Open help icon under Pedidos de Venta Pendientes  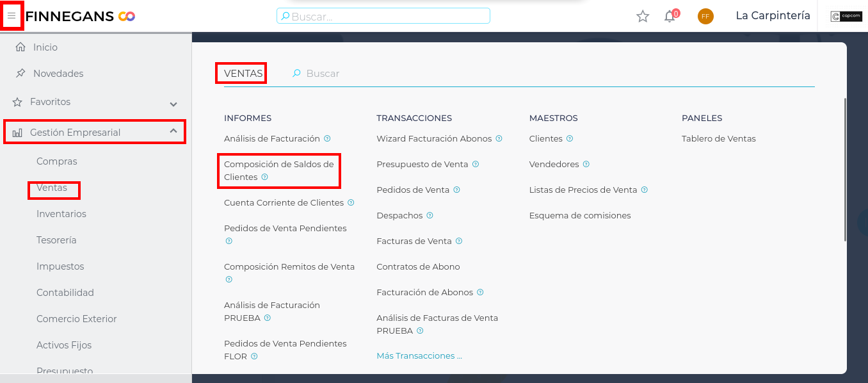pyautogui.click(x=229, y=241)
